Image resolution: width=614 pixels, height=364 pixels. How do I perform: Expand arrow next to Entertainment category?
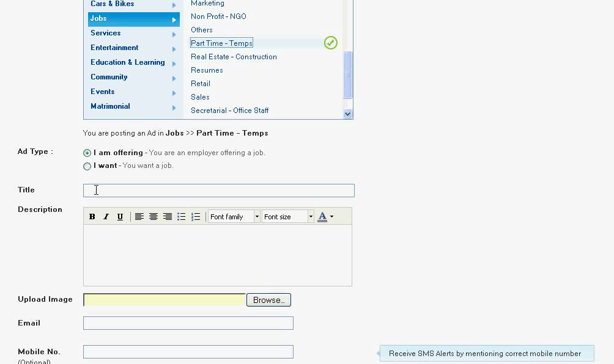(x=174, y=49)
